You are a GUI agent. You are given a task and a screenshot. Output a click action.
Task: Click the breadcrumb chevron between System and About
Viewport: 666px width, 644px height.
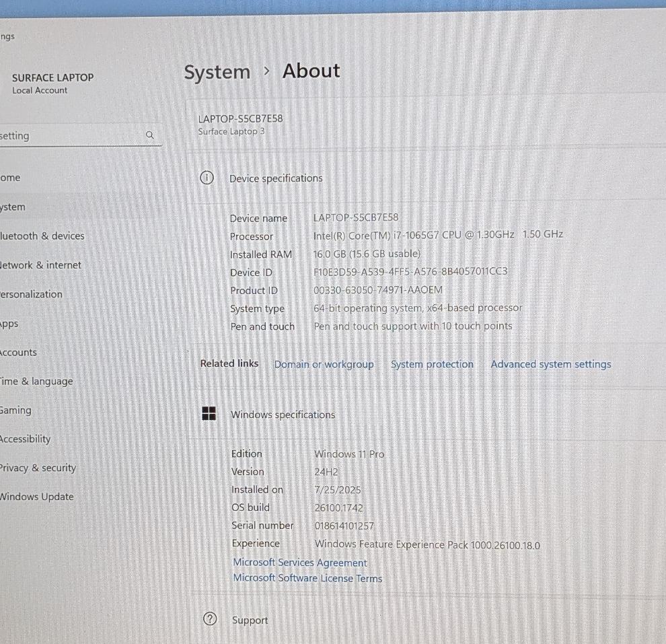266,71
